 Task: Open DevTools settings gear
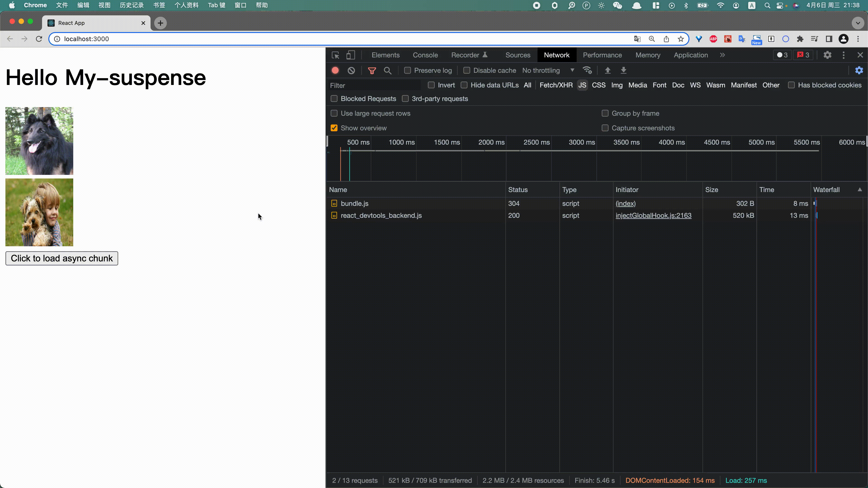pyautogui.click(x=828, y=55)
